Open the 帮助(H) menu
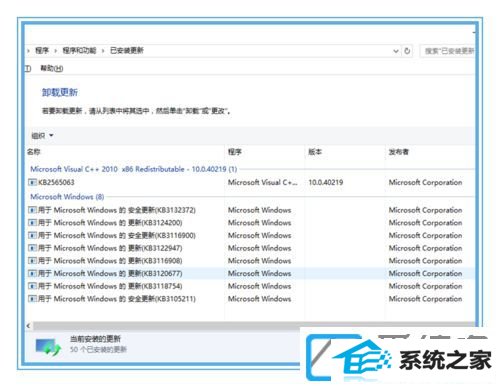This screenshot has height=387, width=500. [52, 68]
